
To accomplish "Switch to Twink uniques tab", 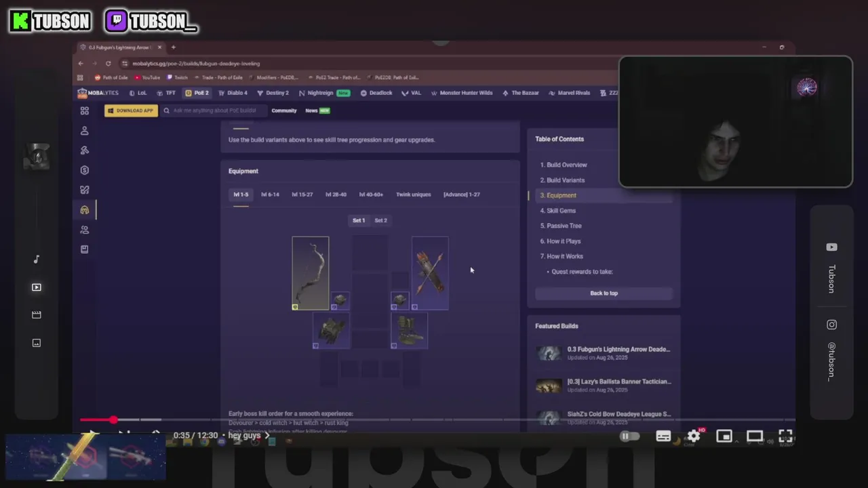I will [x=414, y=195].
